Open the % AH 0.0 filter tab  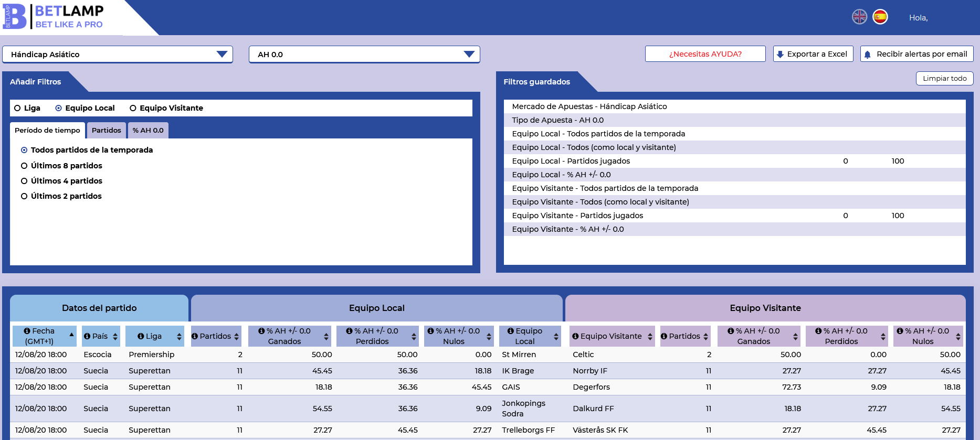148,131
